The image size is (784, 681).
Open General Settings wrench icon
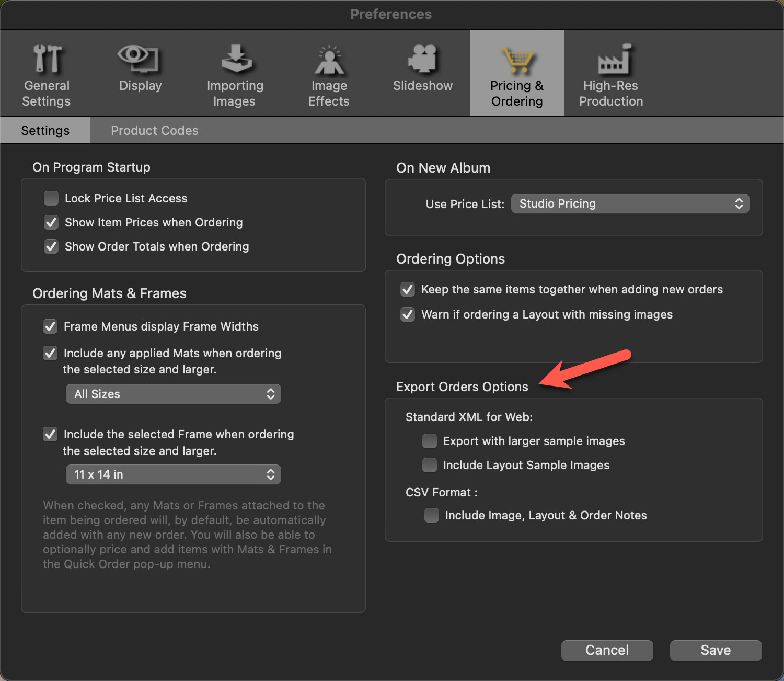(47, 59)
